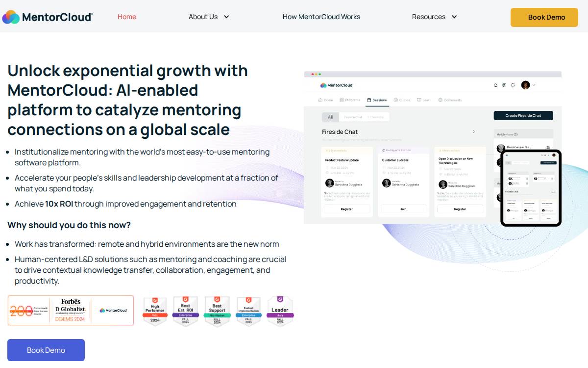Click host avatar on Customer Success card

click(x=387, y=183)
